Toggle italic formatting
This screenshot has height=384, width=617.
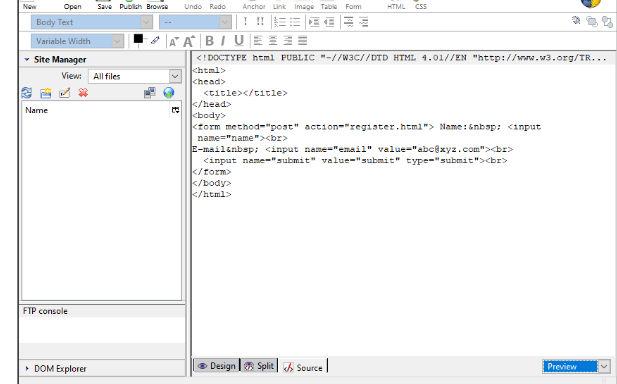click(x=223, y=41)
